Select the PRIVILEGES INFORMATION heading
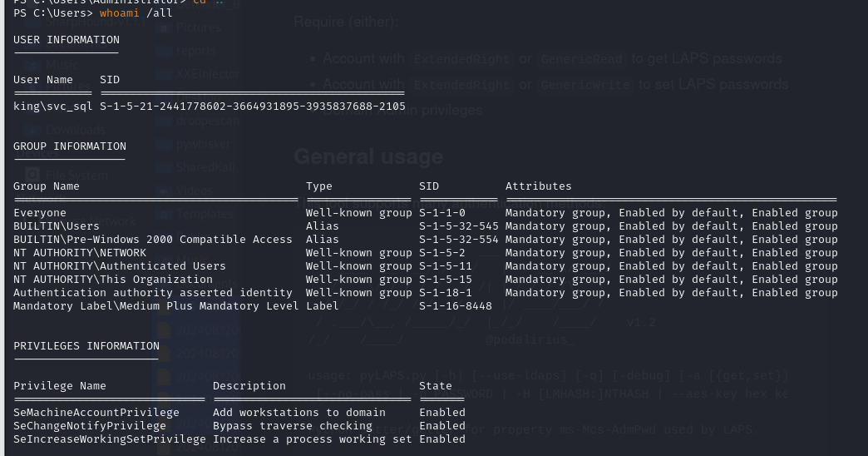Screen dimensions: 868x456 point(86,345)
